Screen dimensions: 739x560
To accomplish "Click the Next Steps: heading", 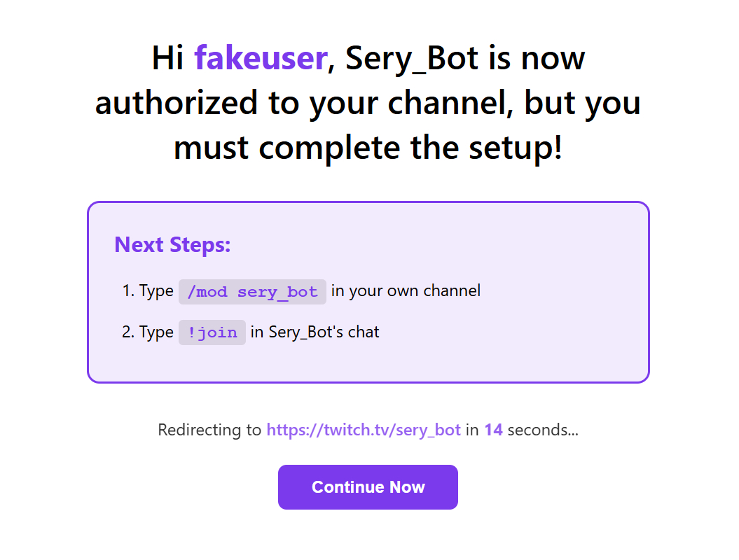I will tap(172, 245).
